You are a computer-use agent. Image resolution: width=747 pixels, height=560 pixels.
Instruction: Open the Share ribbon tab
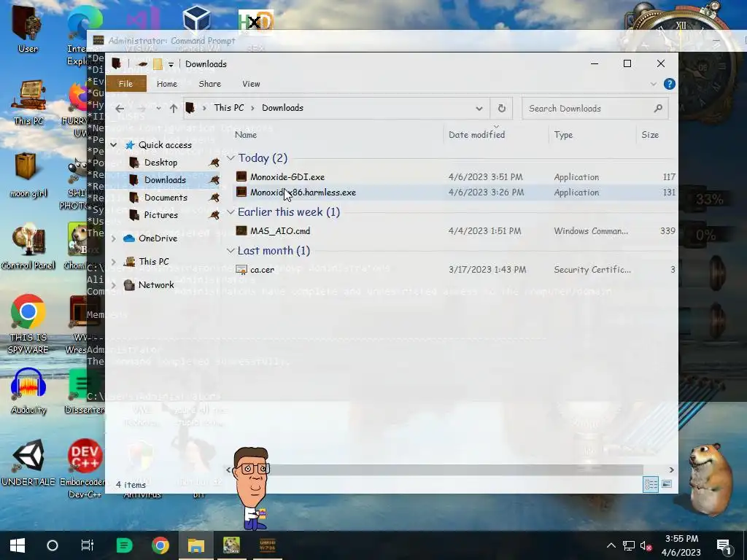click(209, 84)
